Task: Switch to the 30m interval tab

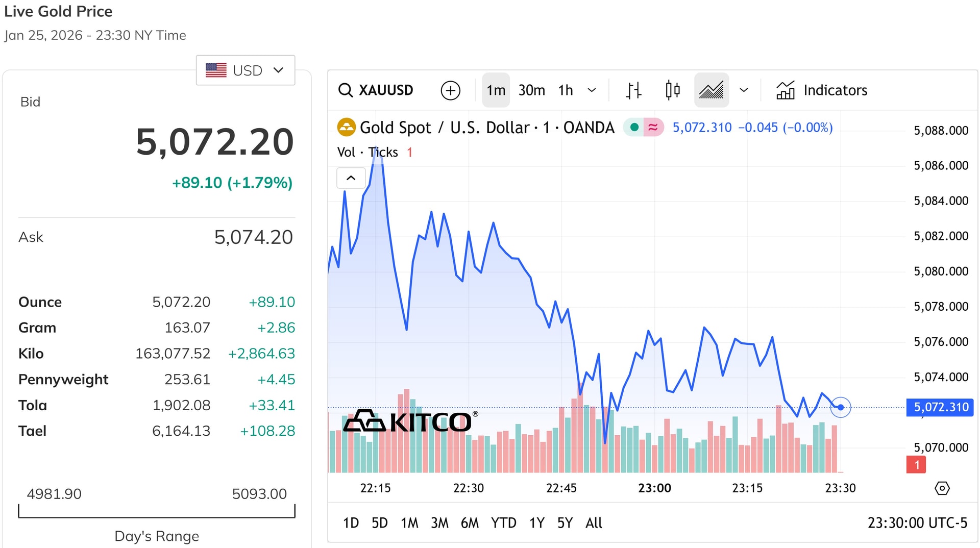Action: (532, 90)
